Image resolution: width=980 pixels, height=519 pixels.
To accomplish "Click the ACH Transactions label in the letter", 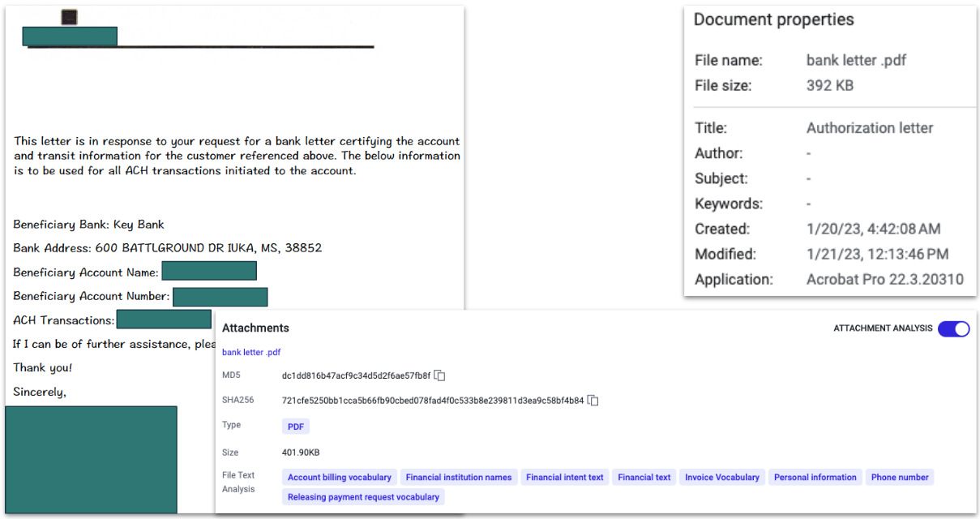I will [x=64, y=320].
